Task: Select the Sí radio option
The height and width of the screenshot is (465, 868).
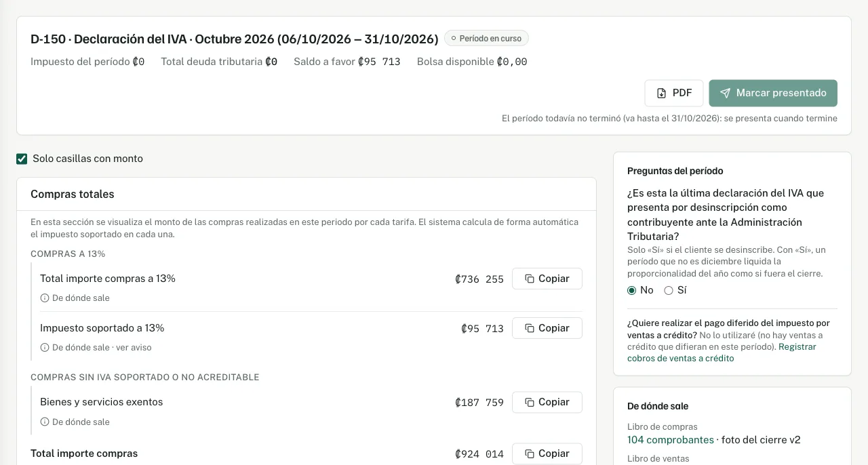Action: [669, 290]
